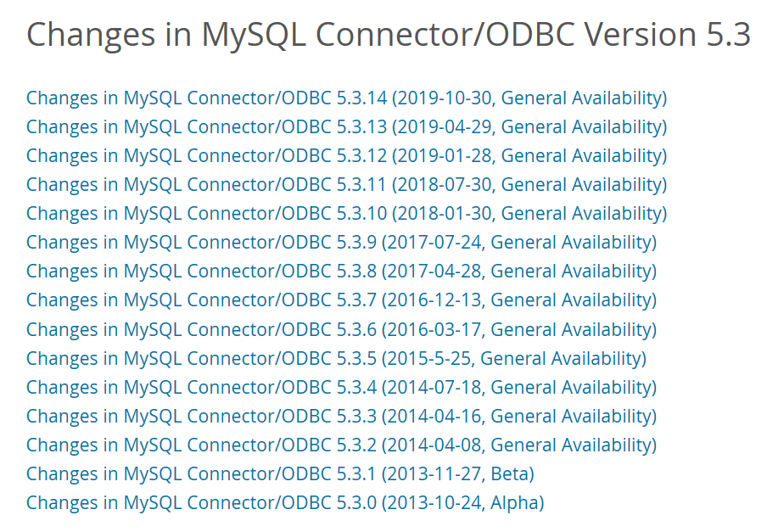Click the page heading for Version 5.3
The height and width of the screenshot is (532, 767).
pyautogui.click(x=388, y=35)
